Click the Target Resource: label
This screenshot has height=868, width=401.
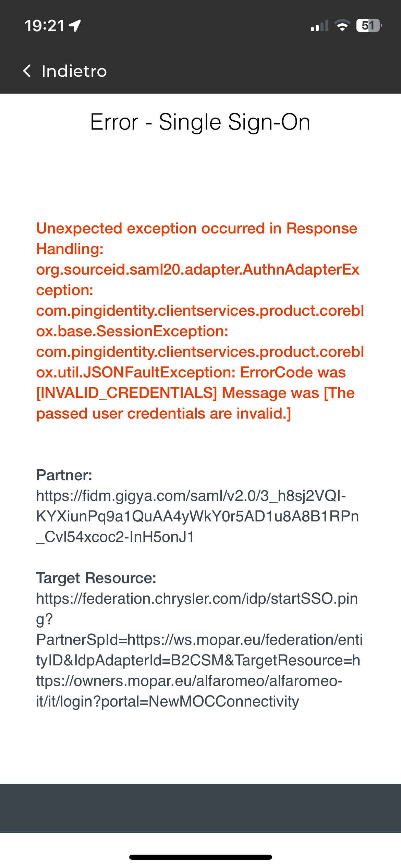tap(96, 578)
